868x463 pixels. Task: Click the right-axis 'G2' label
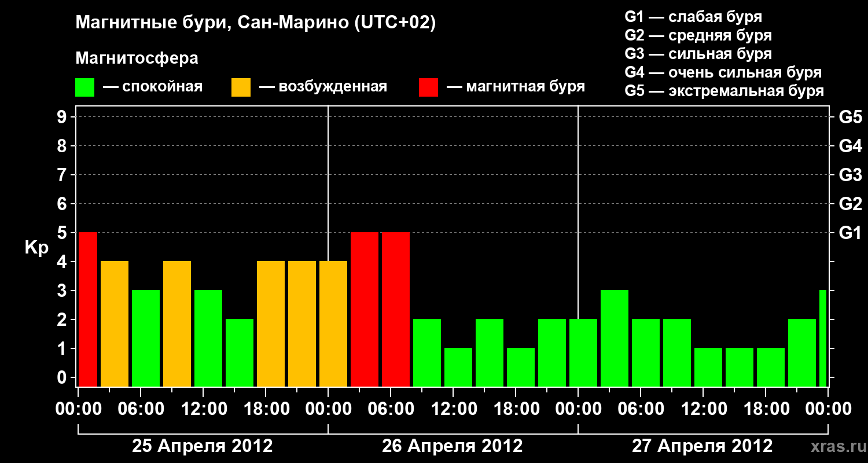pos(850,204)
